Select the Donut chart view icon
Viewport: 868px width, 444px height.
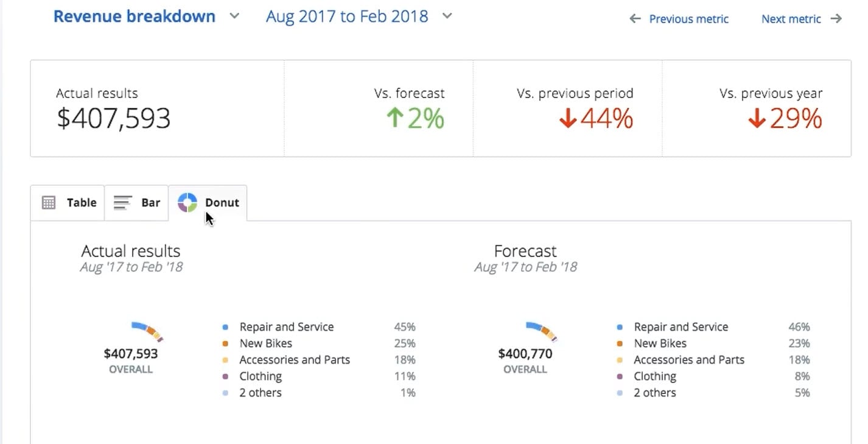coord(187,202)
